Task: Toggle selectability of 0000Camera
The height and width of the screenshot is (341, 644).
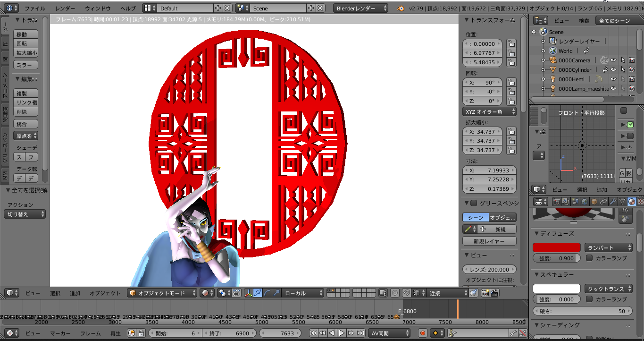Action: click(623, 60)
